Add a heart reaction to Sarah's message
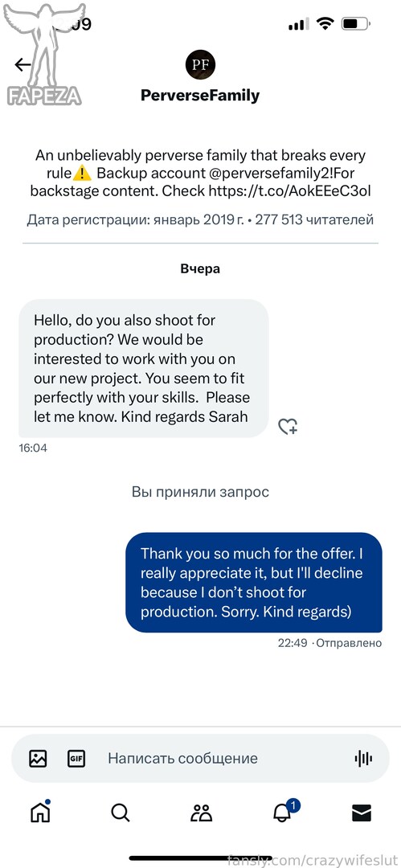401x868 pixels. (x=288, y=426)
